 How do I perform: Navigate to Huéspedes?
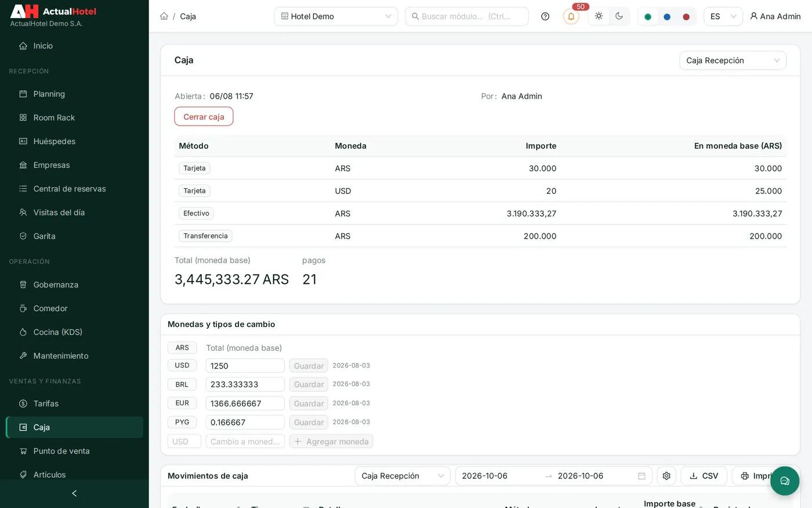tap(74, 142)
